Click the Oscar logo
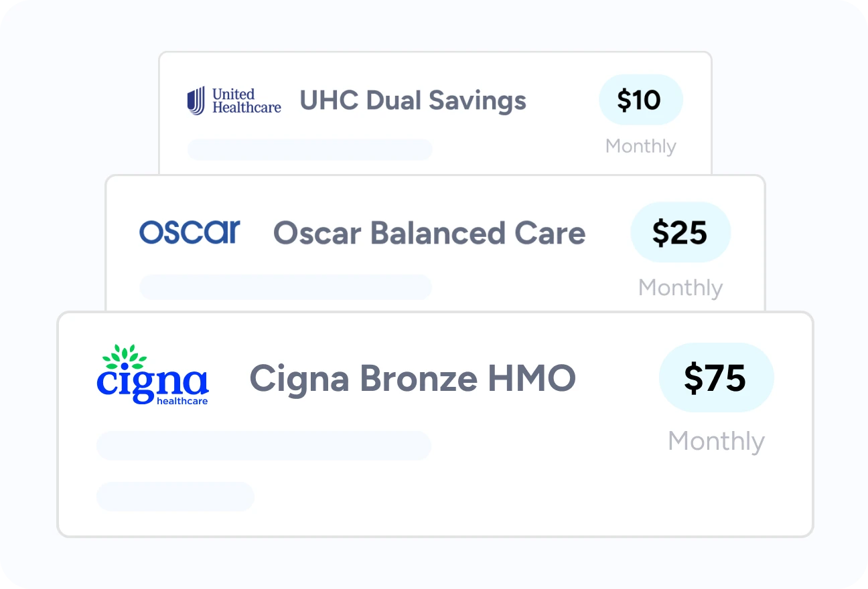Screen dimensions: 868x589 coord(190,232)
